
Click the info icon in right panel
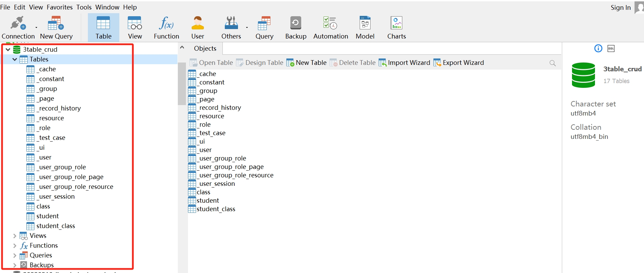(598, 49)
